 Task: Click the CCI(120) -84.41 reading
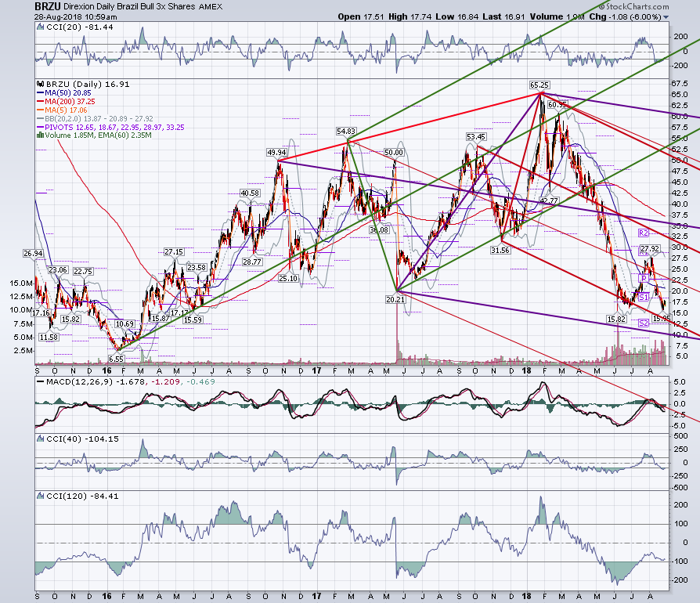(82, 496)
